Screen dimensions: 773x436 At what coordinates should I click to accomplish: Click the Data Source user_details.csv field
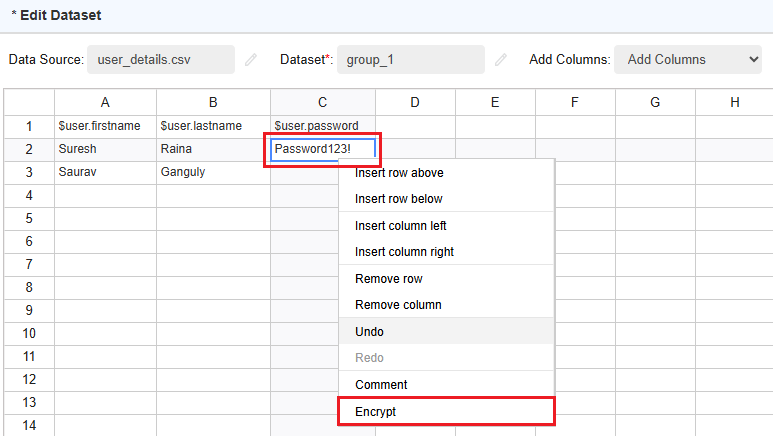pos(160,60)
